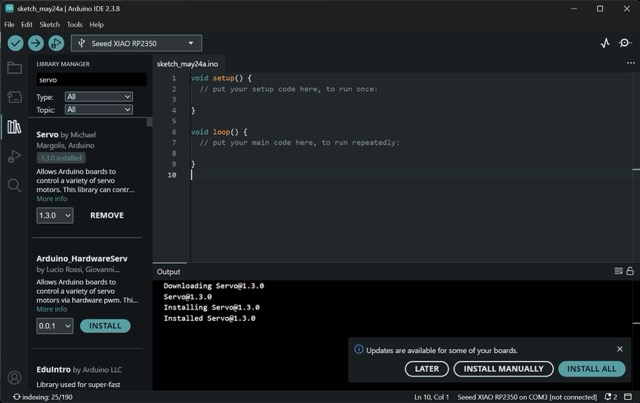Click the 'LIBRARY MANAGER' panel heading
Viewport: 640px width, 403px height.
[x=63, y=64]
